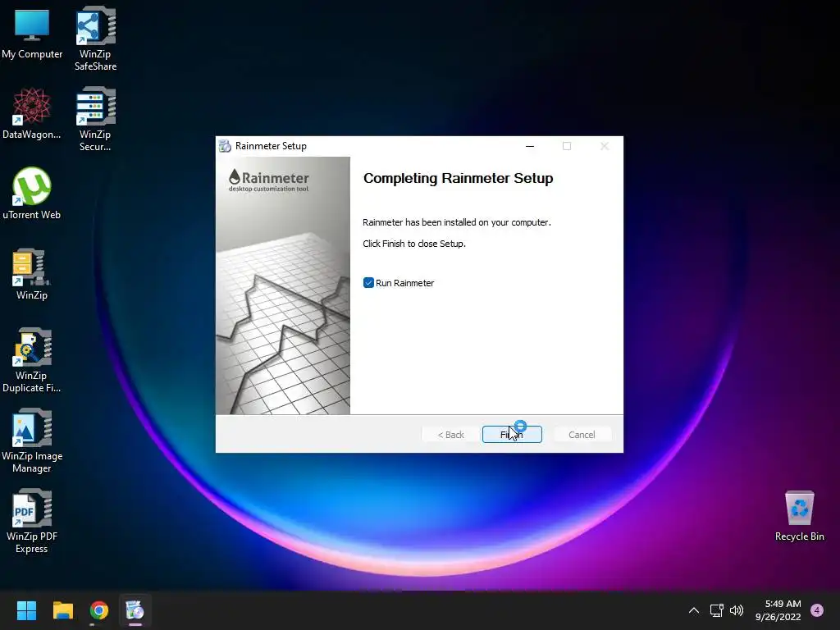Click the Rainmeter Setup title bar icon

225,146
